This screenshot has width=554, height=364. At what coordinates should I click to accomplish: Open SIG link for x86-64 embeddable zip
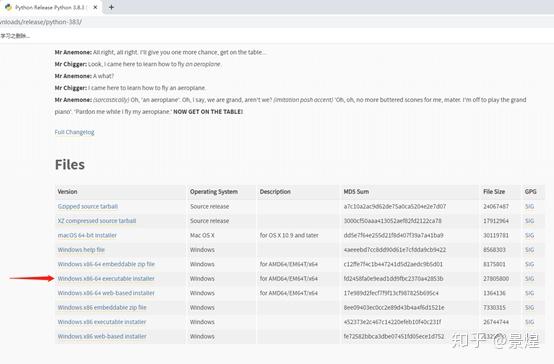529,264
